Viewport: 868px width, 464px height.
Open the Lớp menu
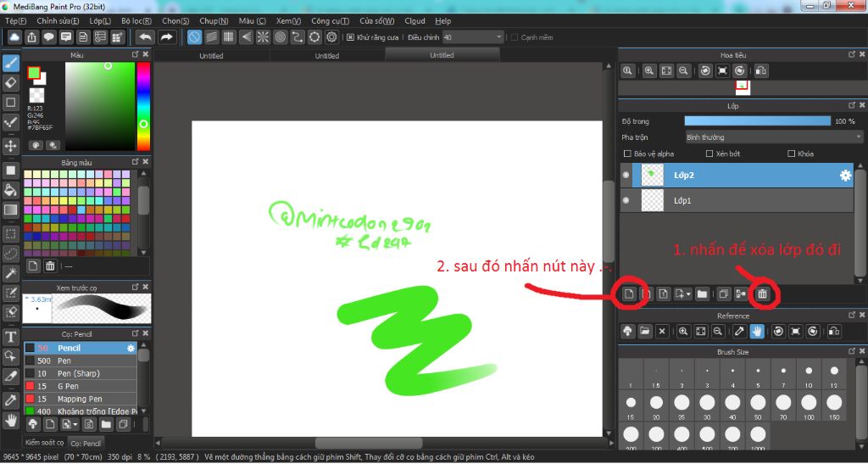coord(100,21)
